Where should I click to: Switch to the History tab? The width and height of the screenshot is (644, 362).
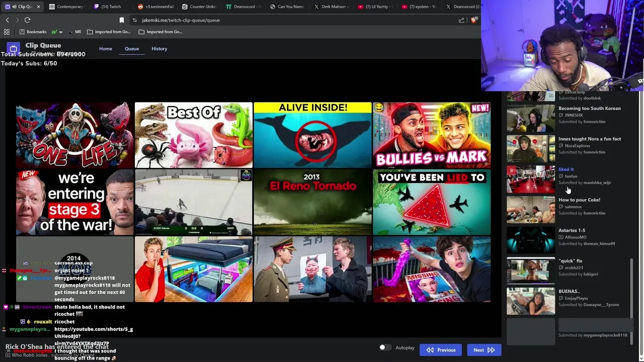click(159, 49)
